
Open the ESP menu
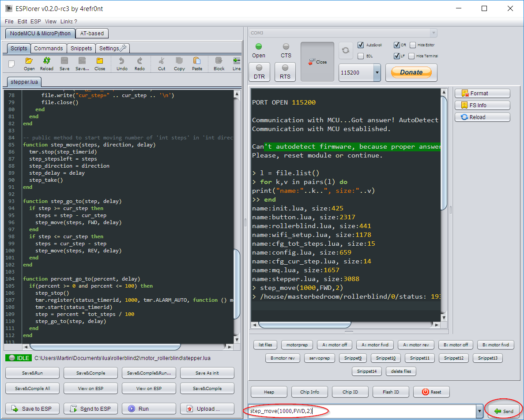click(x=35, y=21)
